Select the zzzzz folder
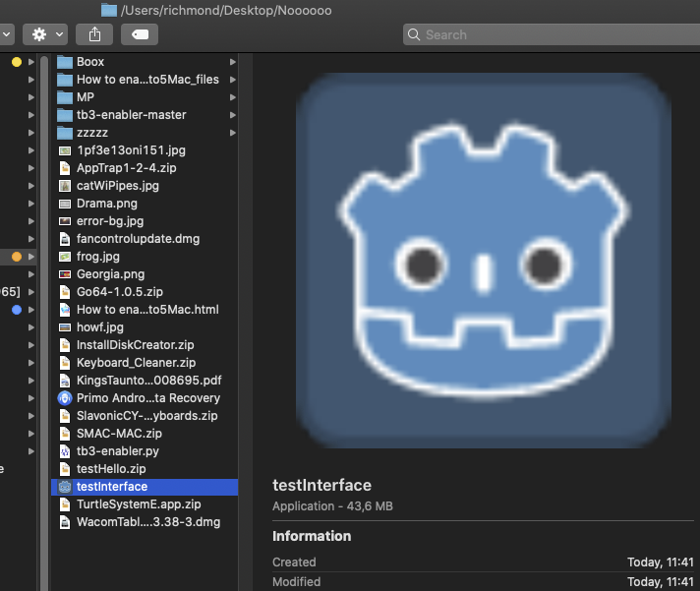The image size is (700, 591). pos(91,133)
